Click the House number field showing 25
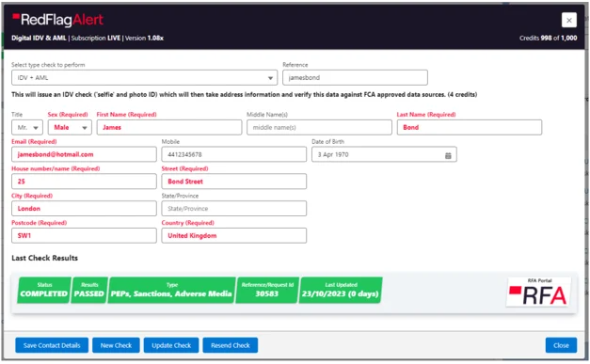590x364 pixels. point(84,182)
